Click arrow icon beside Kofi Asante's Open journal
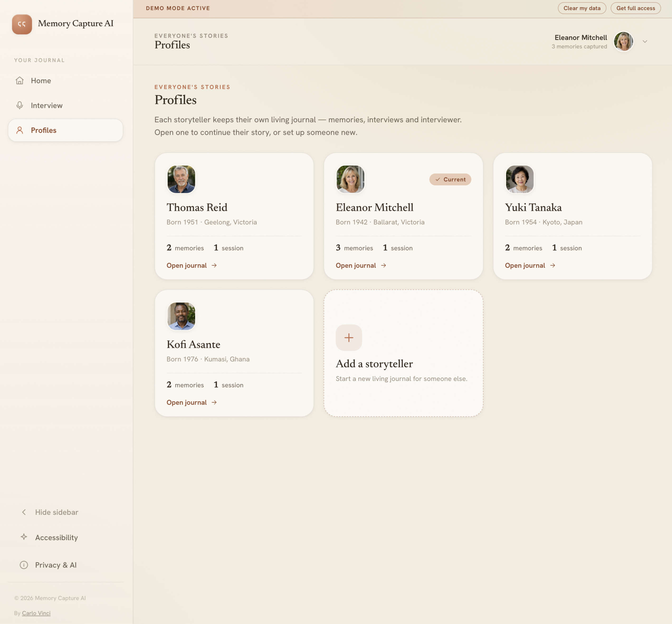This screenshot has height=624, width=672. coord(214,403)
